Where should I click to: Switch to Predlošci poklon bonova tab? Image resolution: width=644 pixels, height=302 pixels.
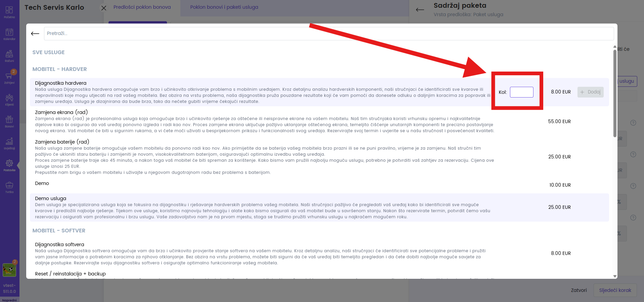(x=142, y=7)
